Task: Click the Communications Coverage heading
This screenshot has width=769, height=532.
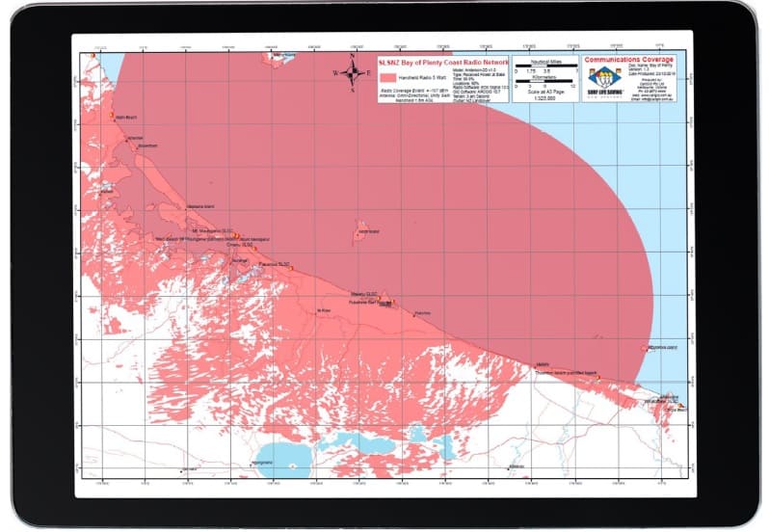Action: pyautogui.click(x=629, y=61)
